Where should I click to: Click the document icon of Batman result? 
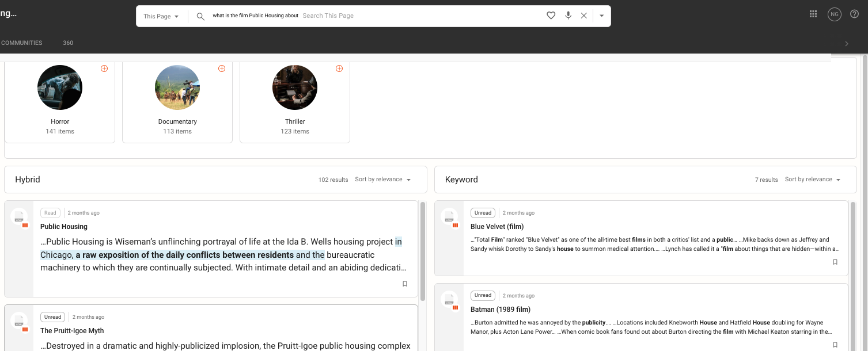point(449,300)
